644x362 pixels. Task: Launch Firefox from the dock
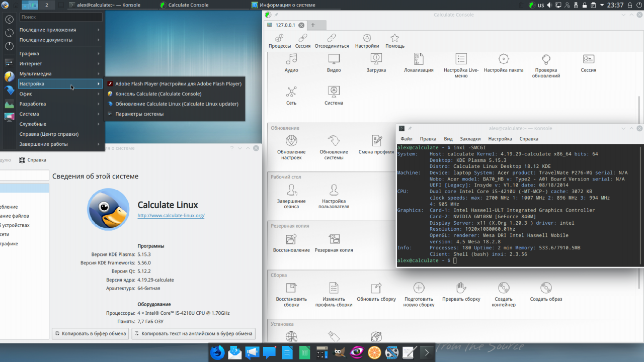pos(217,352)
